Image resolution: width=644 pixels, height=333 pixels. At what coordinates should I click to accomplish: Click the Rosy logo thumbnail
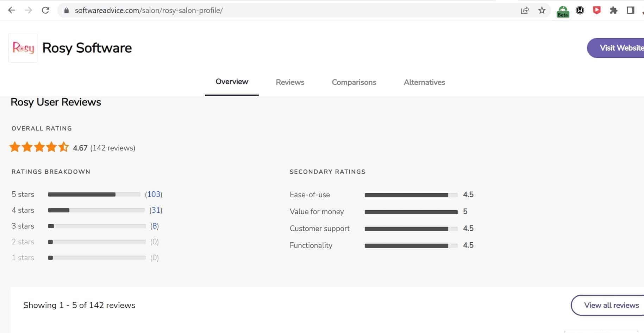(23, 48)
